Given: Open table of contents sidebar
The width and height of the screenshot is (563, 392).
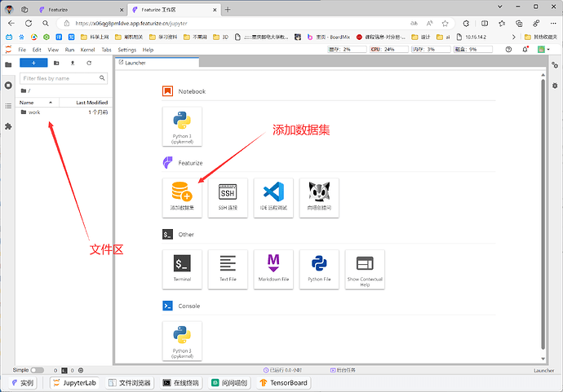Looking at the screenshot, I should (x=8, y=106).
